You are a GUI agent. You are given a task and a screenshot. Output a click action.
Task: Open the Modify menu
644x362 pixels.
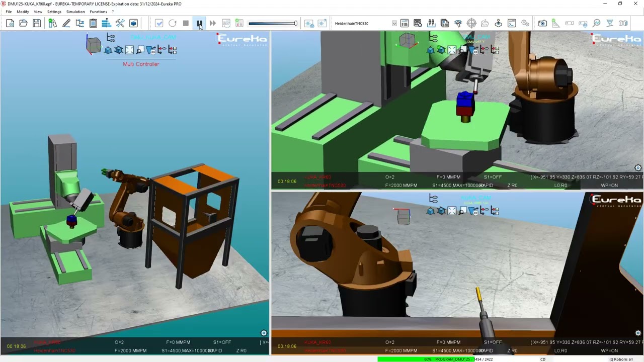23,12
